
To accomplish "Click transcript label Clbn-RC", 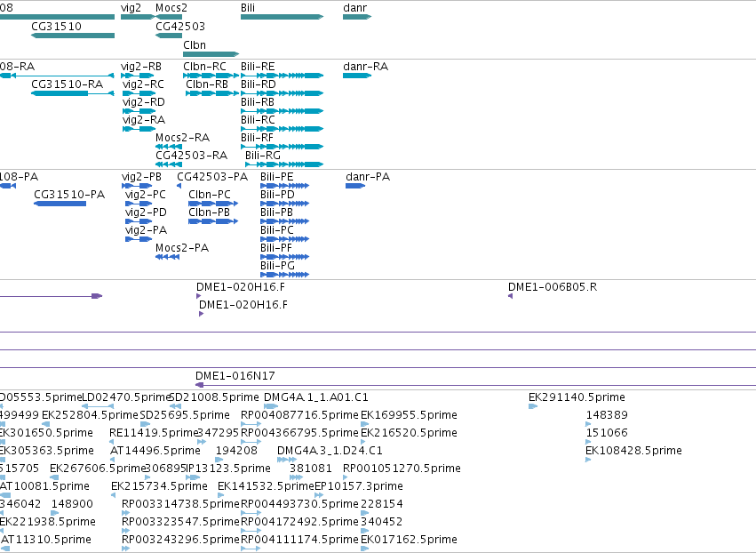I will click(x=204, y=67).
